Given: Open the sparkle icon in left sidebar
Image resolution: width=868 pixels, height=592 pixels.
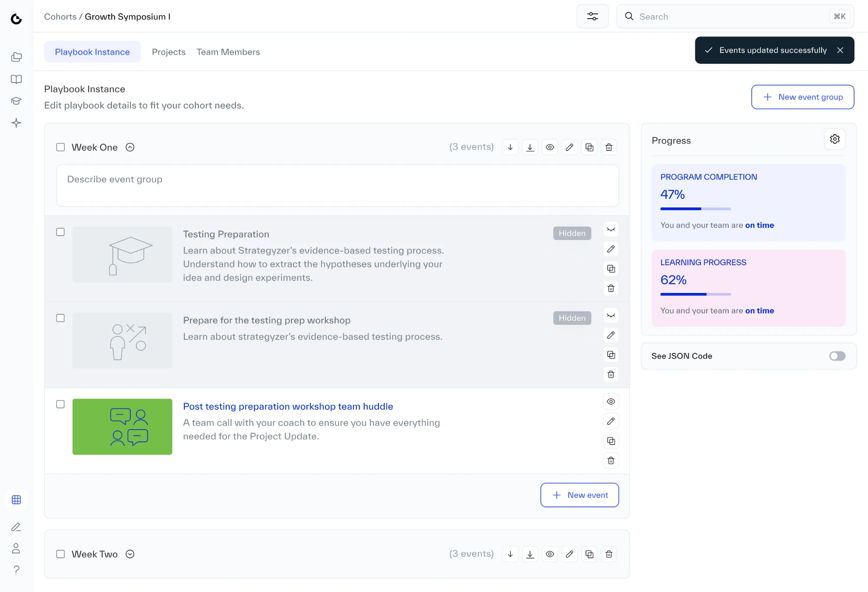Looking at the screenshot, I should [16, 123].
